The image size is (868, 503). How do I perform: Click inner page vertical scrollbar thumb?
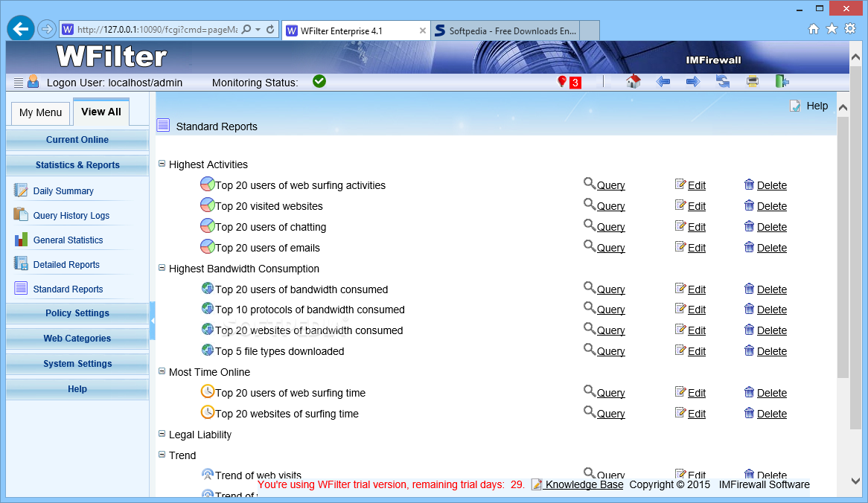pyautogui.click(x=843, y=247)
